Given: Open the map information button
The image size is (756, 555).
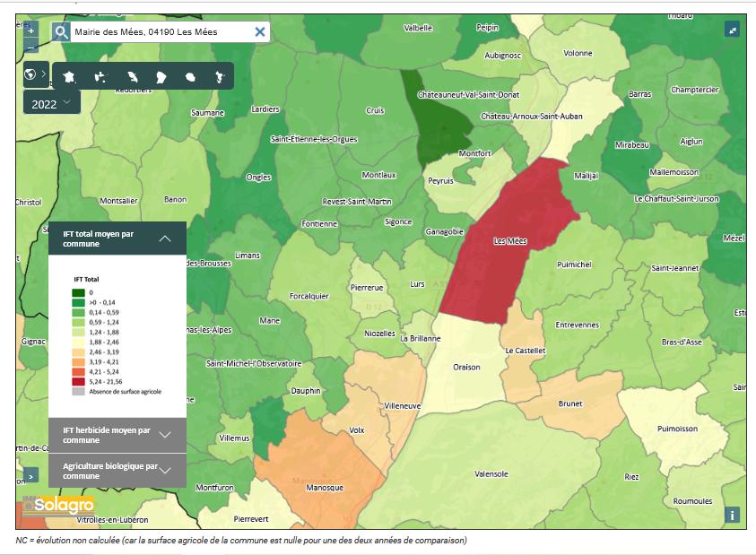Looking at the screenshot, I should [733, 515].
